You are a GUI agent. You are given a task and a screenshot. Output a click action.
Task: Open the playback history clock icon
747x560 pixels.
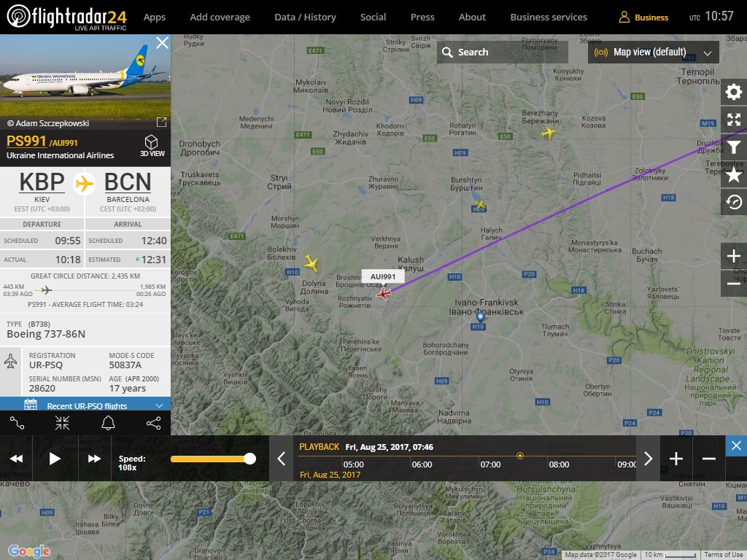pos(734,203)
